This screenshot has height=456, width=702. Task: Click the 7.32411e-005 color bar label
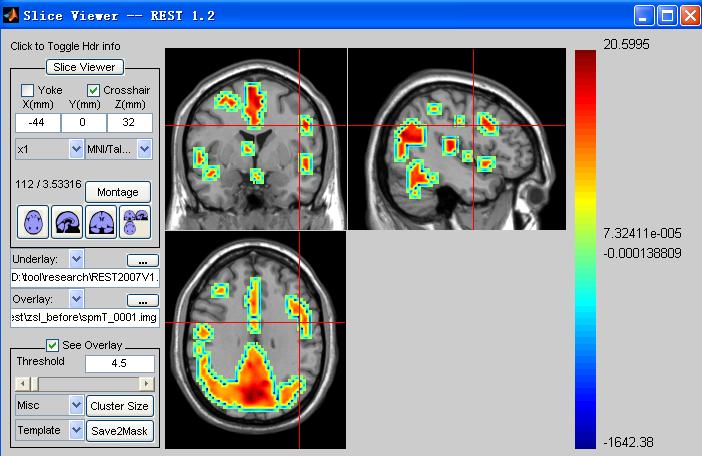point(642,233)
